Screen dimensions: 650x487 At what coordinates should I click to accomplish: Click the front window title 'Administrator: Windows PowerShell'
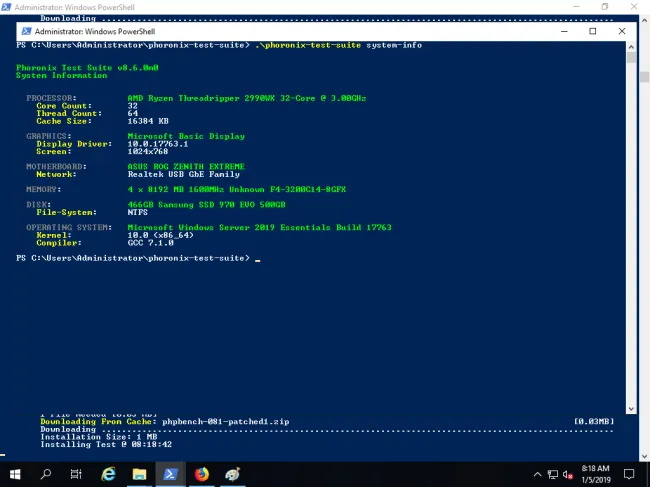pyautogui.click(x=95, y=31)
